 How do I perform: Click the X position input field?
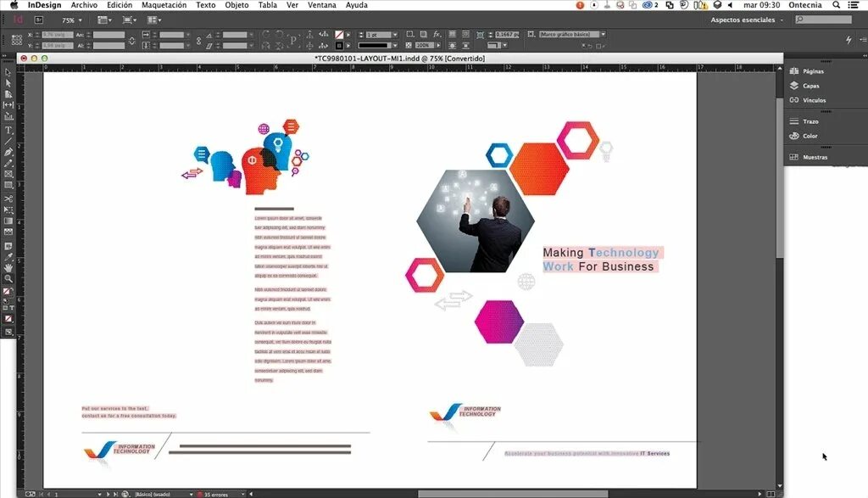tap(57, 34)
